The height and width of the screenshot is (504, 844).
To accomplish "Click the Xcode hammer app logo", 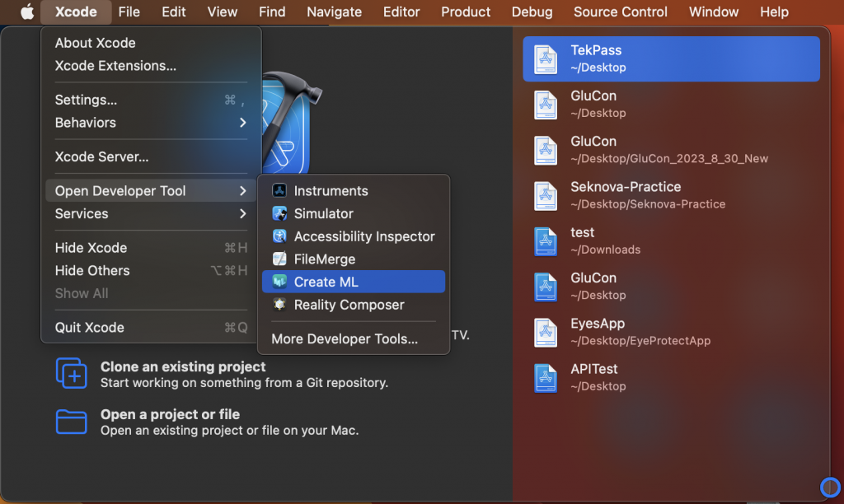I will (291, 122).
